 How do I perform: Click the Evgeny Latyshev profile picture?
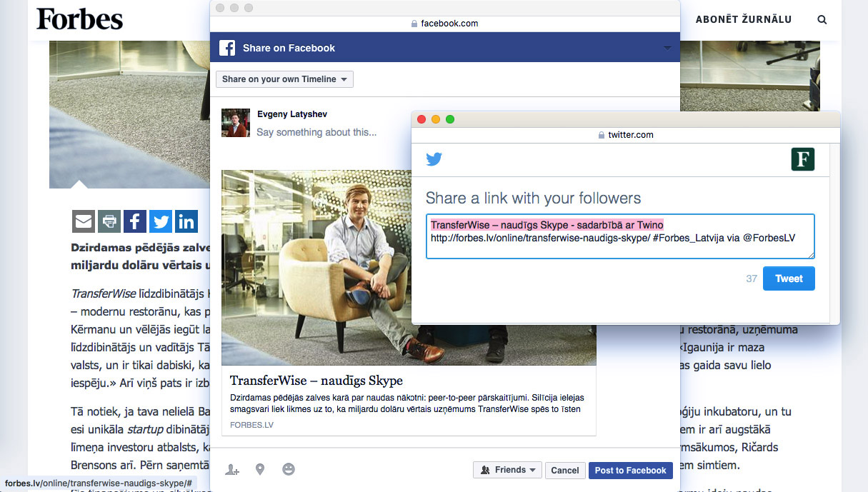(236, 123)
